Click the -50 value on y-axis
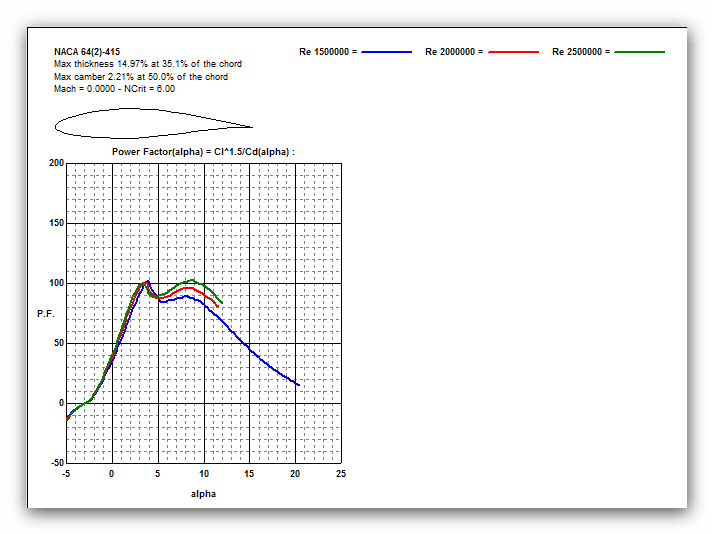 point(56,463)
